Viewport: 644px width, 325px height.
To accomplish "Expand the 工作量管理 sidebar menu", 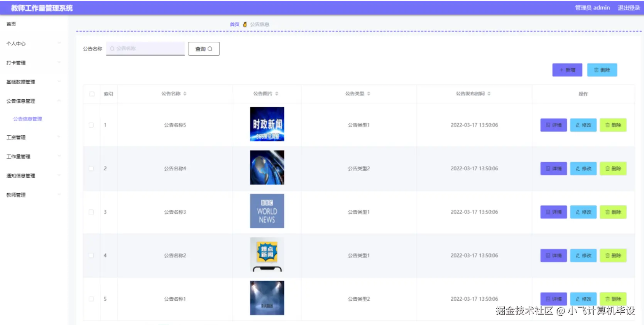I will [34, 157].
